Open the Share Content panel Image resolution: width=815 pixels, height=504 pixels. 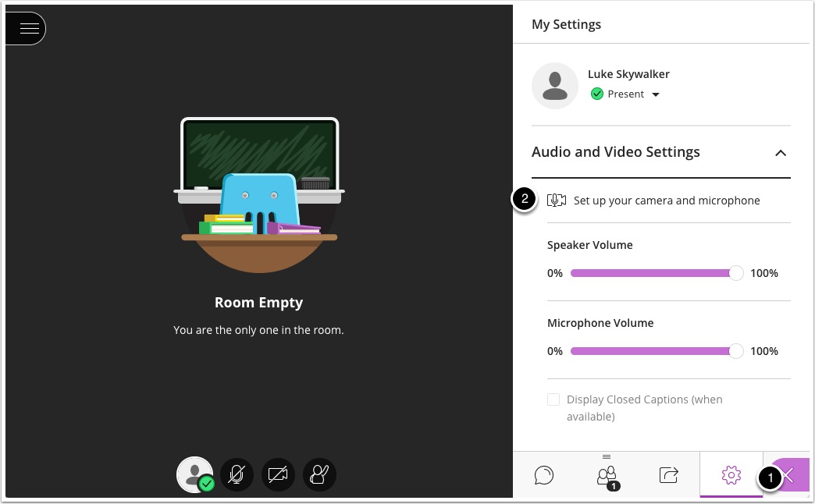coord(668,475)
